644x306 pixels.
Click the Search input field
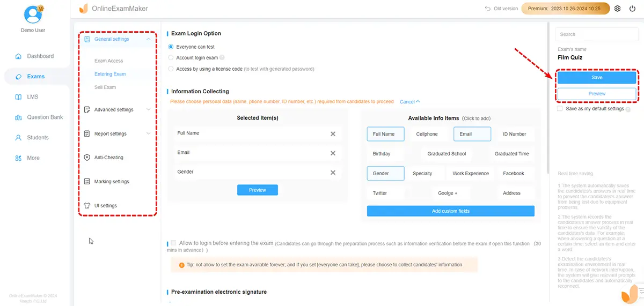tap(596, 34)
